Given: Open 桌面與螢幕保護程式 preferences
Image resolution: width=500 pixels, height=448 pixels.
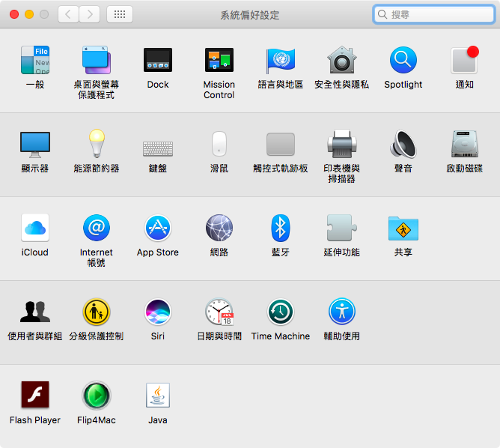Looking at the screenshot, I should 97,60.
